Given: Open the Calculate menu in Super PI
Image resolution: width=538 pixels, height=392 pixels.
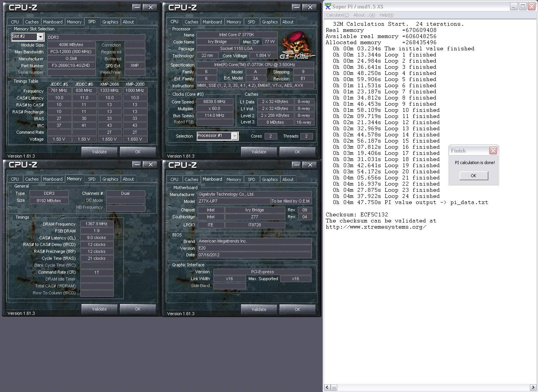Looking at the screenshot, I should (337, 15).
